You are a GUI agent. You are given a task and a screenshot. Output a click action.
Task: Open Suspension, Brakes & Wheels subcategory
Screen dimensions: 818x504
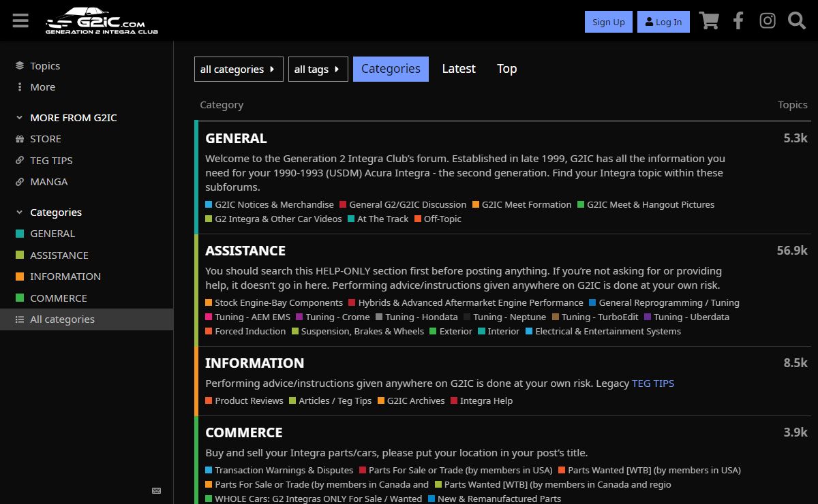point(358,331)
